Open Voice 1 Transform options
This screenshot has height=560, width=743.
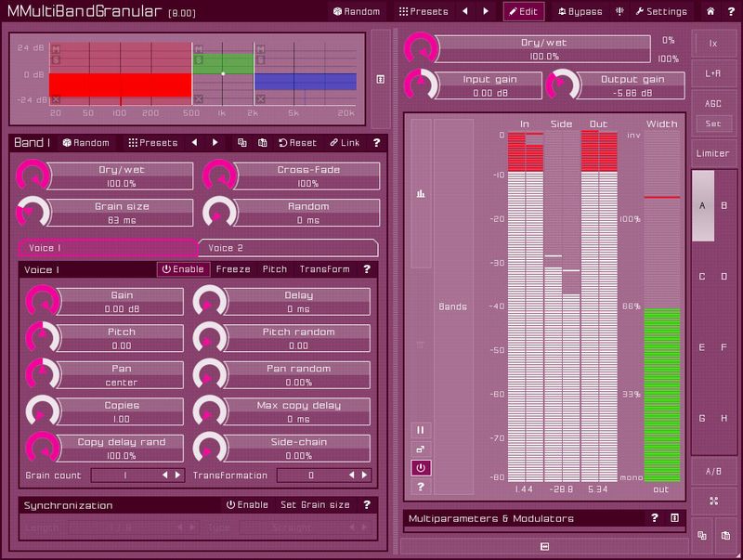(x=324, y=269)
